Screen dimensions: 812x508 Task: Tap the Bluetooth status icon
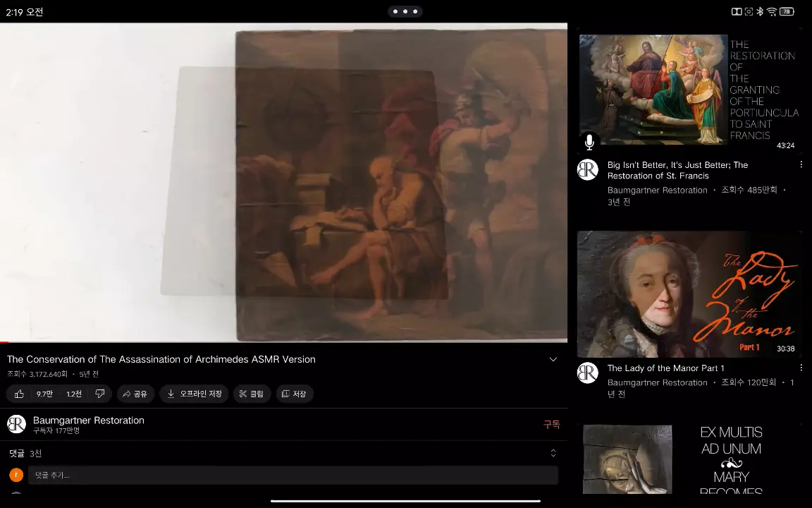(x=761, y=11)
